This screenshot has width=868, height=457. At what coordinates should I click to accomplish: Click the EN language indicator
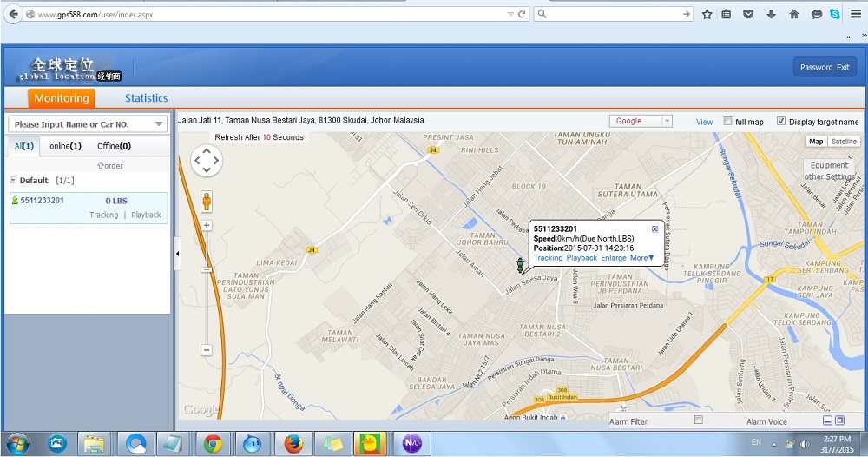click(x=756, y=442)
